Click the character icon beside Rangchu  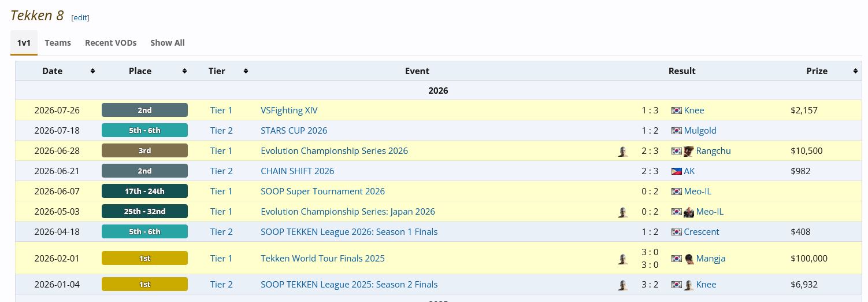coord(688,151)
